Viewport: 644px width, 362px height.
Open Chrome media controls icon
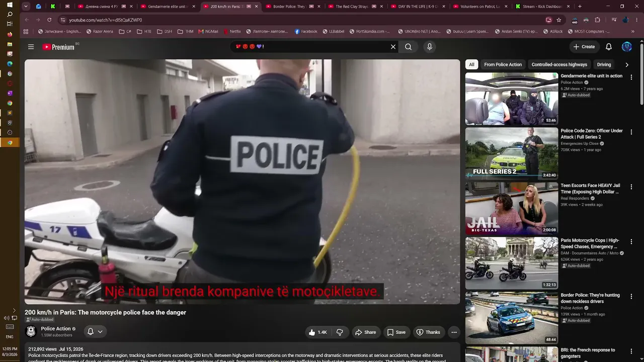[614, 20]
